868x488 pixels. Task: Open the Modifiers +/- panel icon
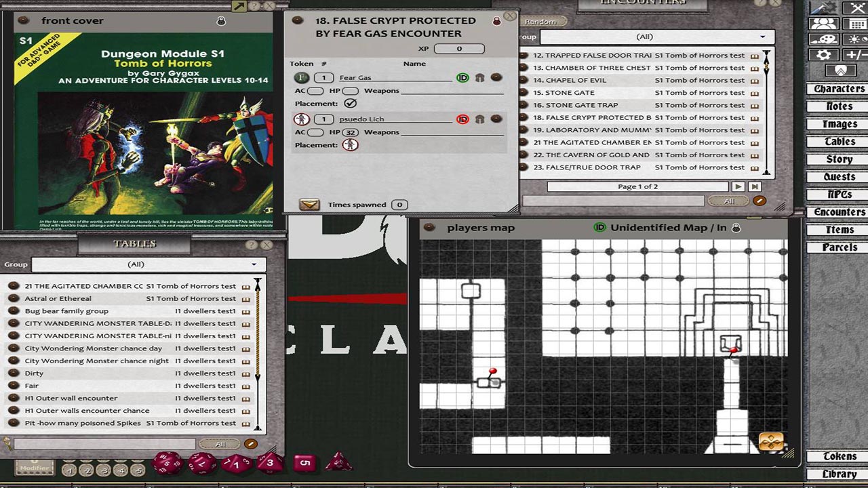pos(856,54)
